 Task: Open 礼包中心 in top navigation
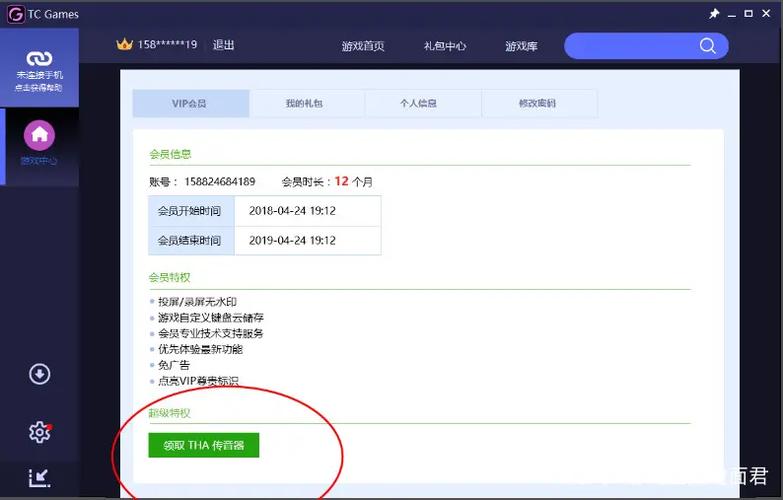pyautogui.click(x=445, y=46)
